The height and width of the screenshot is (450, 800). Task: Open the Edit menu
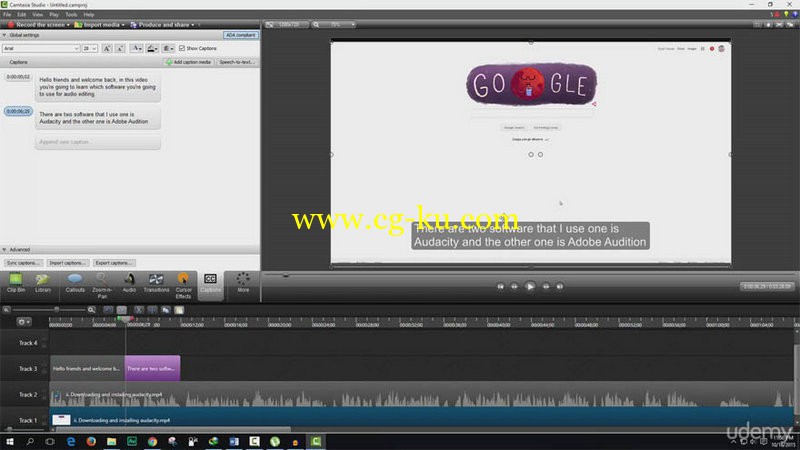(21, 15)
